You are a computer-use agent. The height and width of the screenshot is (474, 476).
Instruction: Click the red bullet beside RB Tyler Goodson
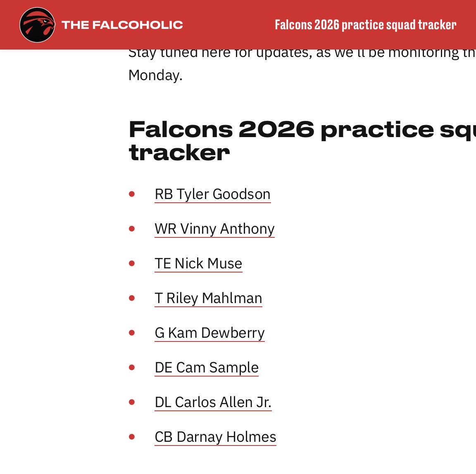point(132,194)
